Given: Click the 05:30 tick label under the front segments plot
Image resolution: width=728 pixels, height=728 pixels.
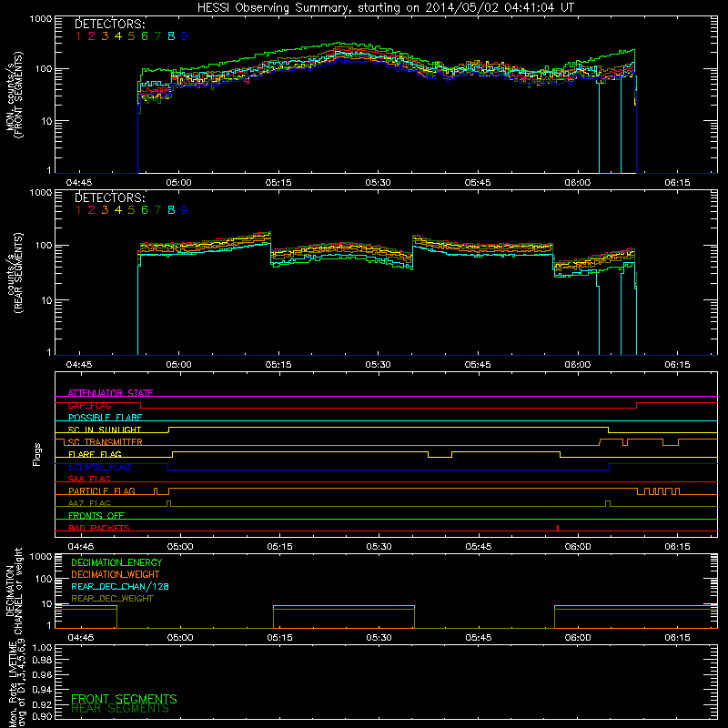Looking at the screenshot, I should click(378, 183).
